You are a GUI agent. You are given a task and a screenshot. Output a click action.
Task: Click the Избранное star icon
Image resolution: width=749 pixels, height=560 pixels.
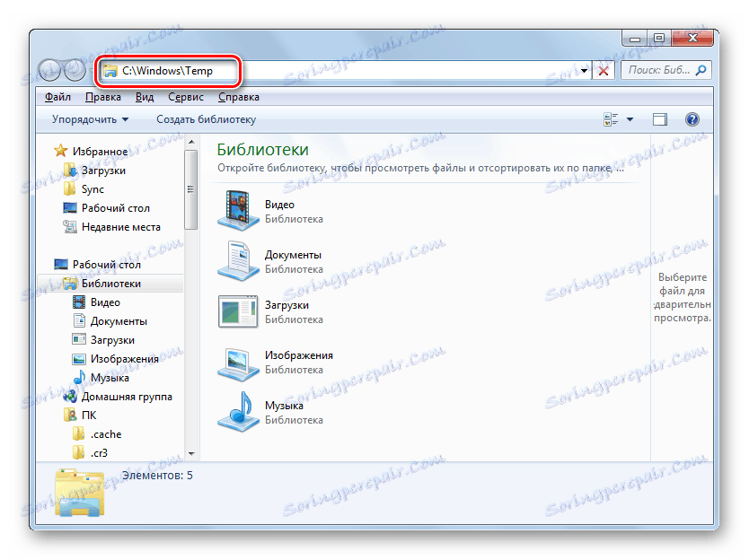(x=61, y=151)
